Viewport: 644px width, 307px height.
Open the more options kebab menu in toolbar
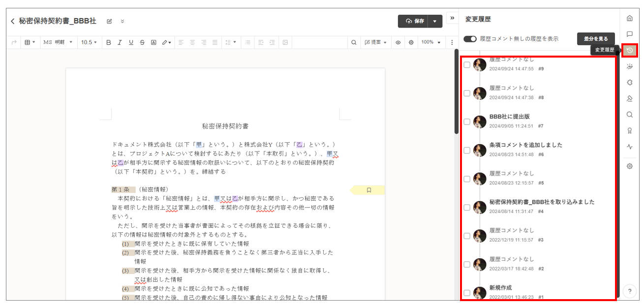pos(452,43)
